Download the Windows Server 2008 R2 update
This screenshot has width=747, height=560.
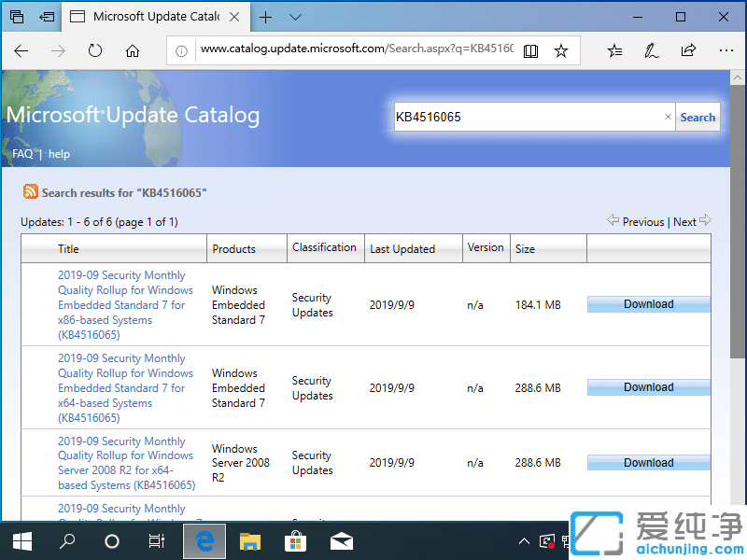[x=648, y=462]
